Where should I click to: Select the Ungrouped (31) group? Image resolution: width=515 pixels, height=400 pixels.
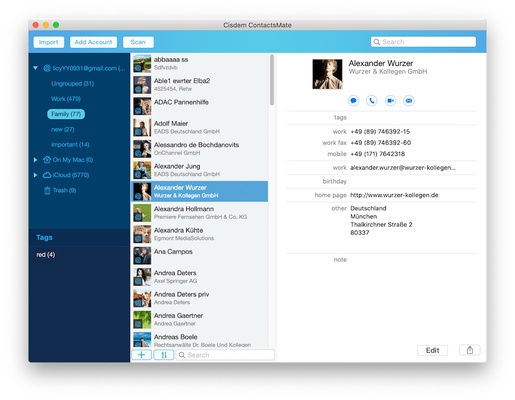pos(72,83)
